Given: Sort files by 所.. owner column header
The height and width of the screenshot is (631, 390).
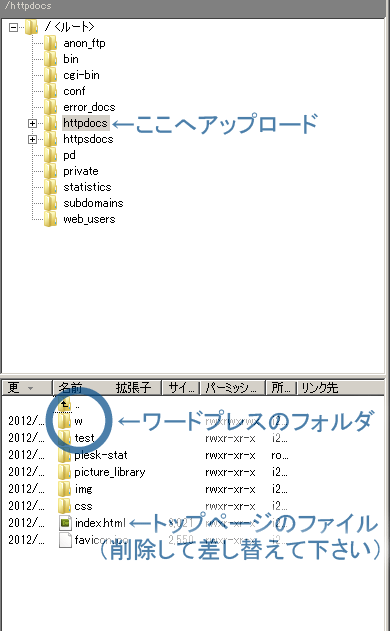Looking at the screenshot, I should pos(281,388).
